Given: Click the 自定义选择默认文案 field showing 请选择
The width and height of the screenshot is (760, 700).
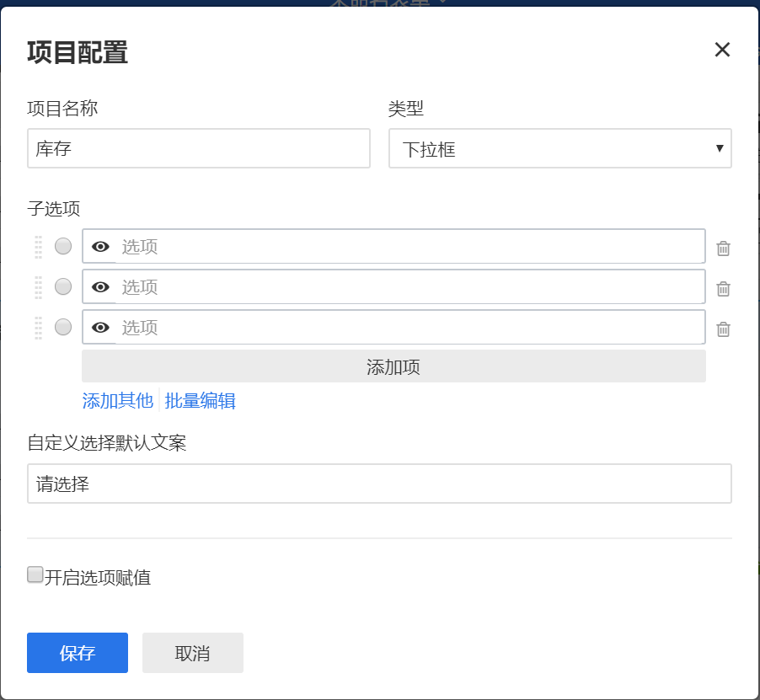Looking at the screenshot, I should click(379, 484).
